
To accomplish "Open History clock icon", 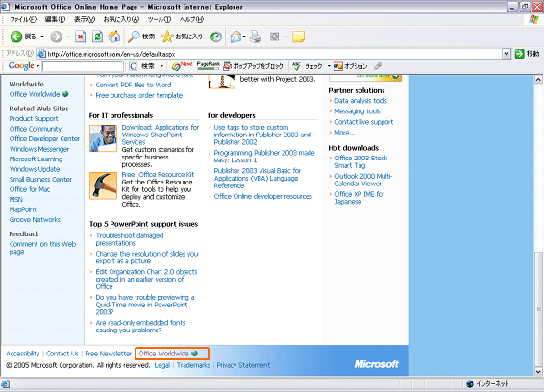I will tap(216, 37).
